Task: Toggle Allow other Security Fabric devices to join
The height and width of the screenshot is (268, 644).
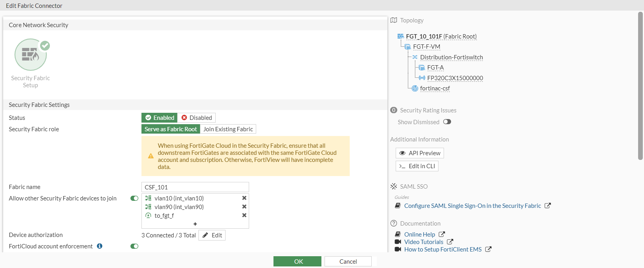Action: (x=134, y=198)
